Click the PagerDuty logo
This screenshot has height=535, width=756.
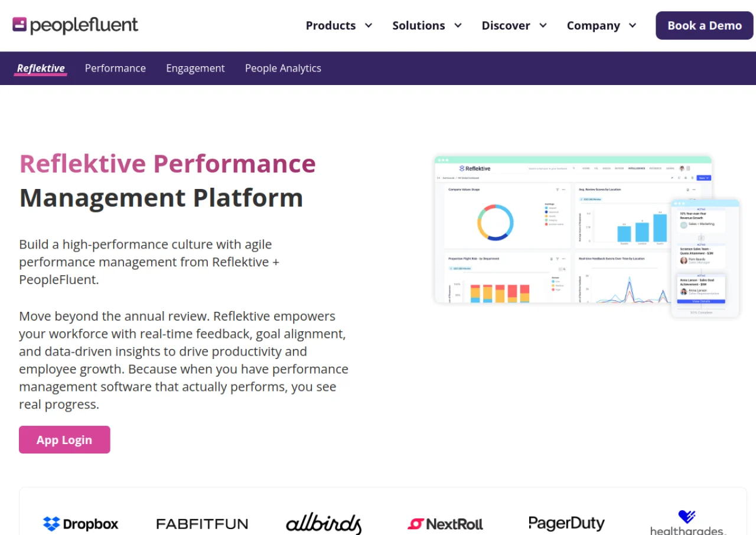click(566, 523)
